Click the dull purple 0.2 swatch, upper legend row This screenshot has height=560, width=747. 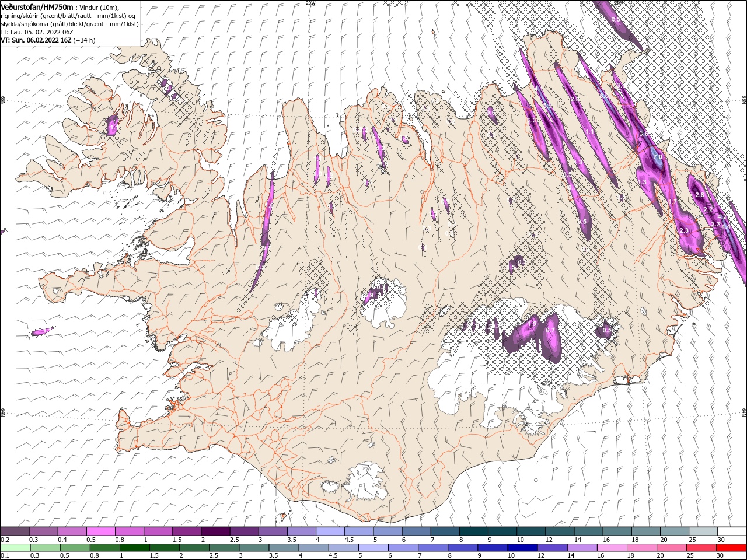tap(15, 531)
